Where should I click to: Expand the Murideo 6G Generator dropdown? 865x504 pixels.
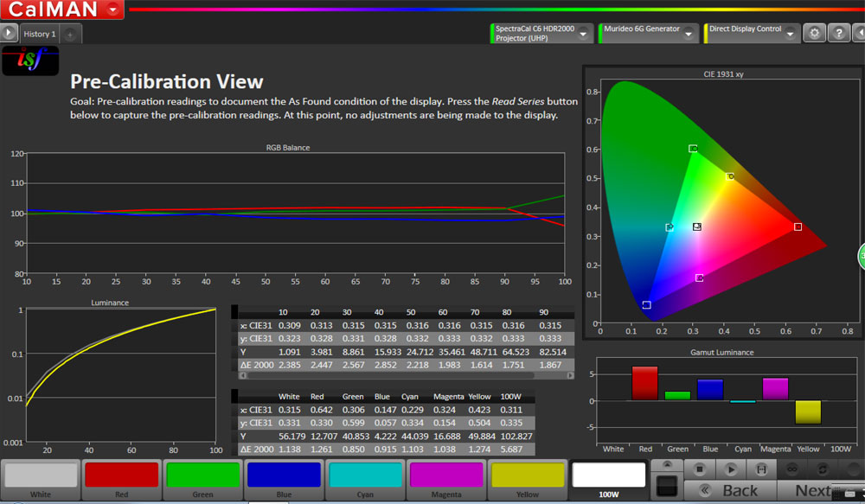[689, 34]
